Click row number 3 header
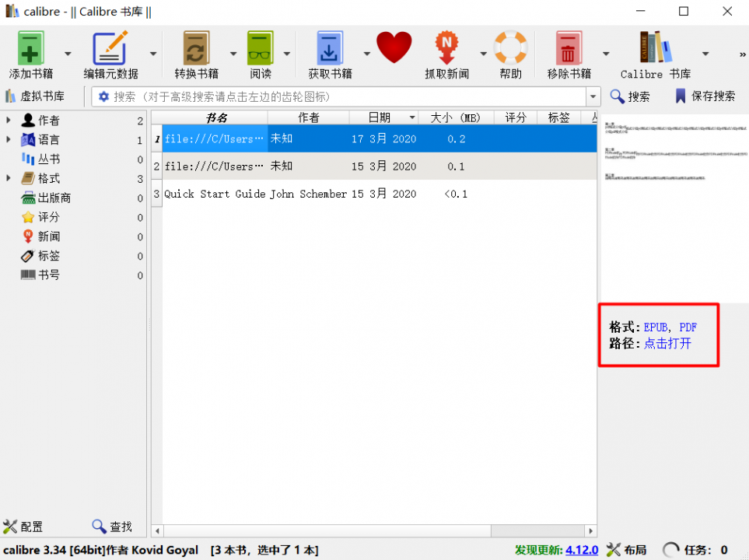Screen dimensions: 749x560 point(156,194)
